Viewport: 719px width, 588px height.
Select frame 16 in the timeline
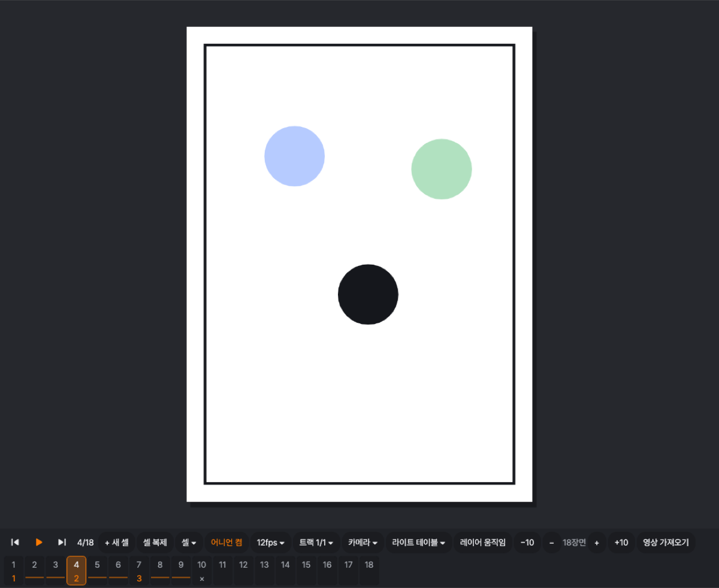(x=327, y=571)
